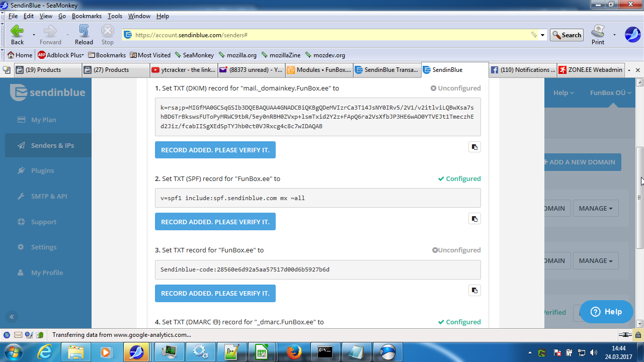
Task: Open the second Manage dropdown
Action: point(596,260)
